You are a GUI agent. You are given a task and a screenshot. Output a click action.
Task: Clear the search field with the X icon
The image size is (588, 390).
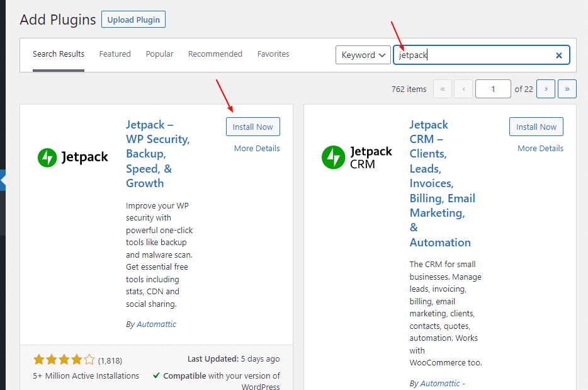(558, 55)
